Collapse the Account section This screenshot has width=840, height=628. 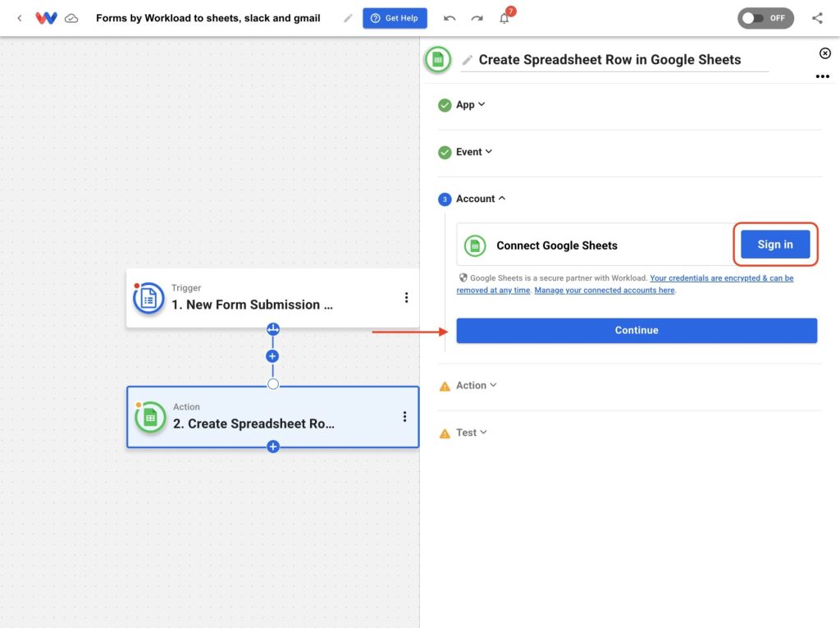[x=481, y=199]
